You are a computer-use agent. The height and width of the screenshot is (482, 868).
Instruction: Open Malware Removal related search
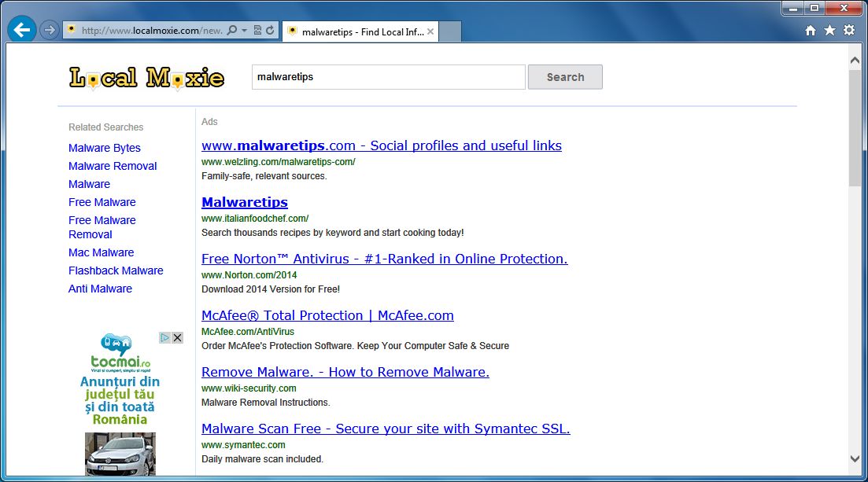point(113,166)
